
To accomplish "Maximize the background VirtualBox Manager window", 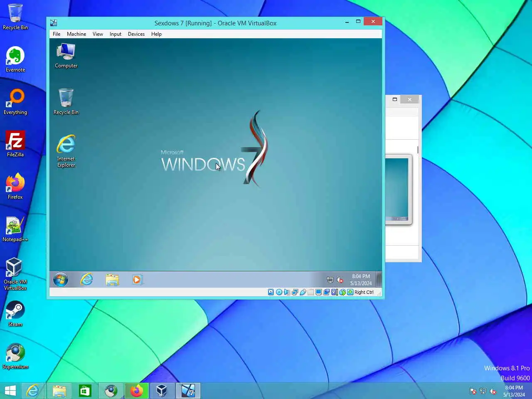I will tap(395, 99).
